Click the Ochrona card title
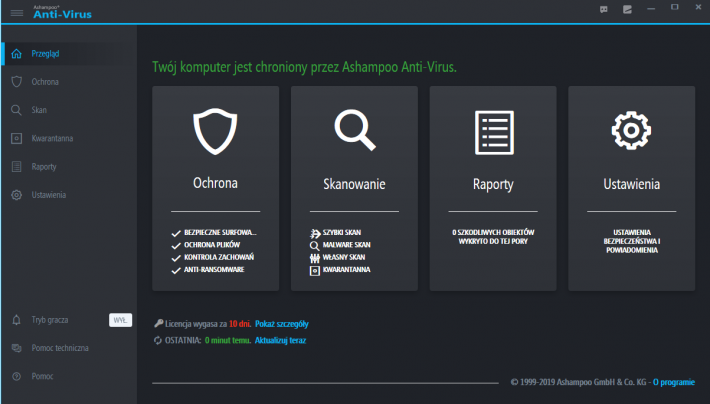Screen dimensions: 710x404 [215, 183]
